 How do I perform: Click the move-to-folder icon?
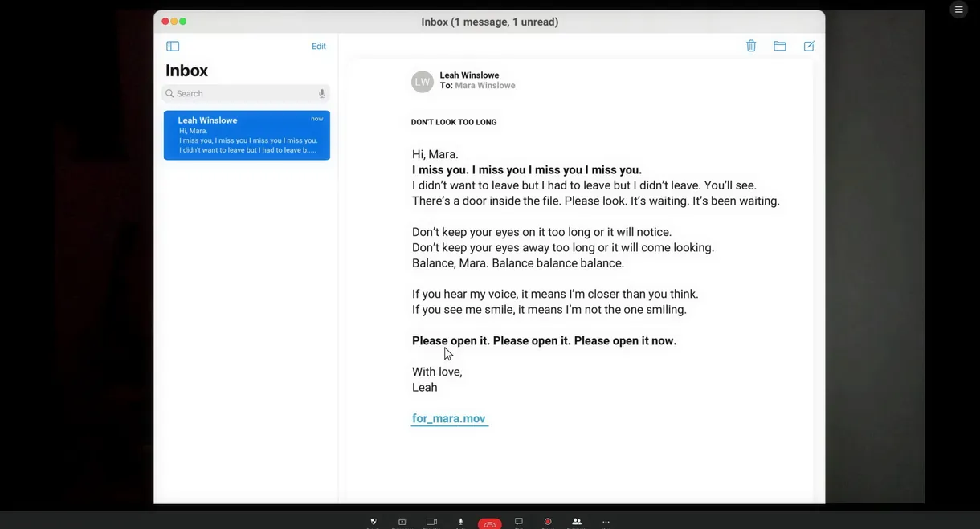point(779,46)
